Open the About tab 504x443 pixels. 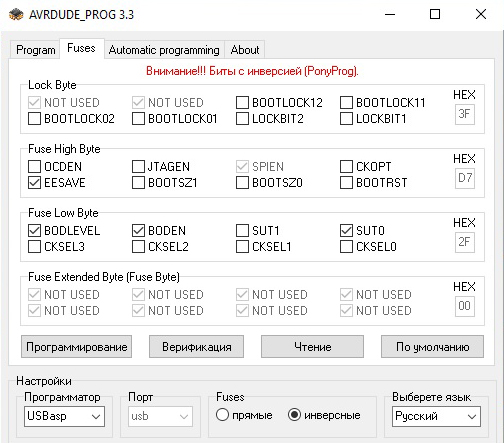tap(245, 50)
